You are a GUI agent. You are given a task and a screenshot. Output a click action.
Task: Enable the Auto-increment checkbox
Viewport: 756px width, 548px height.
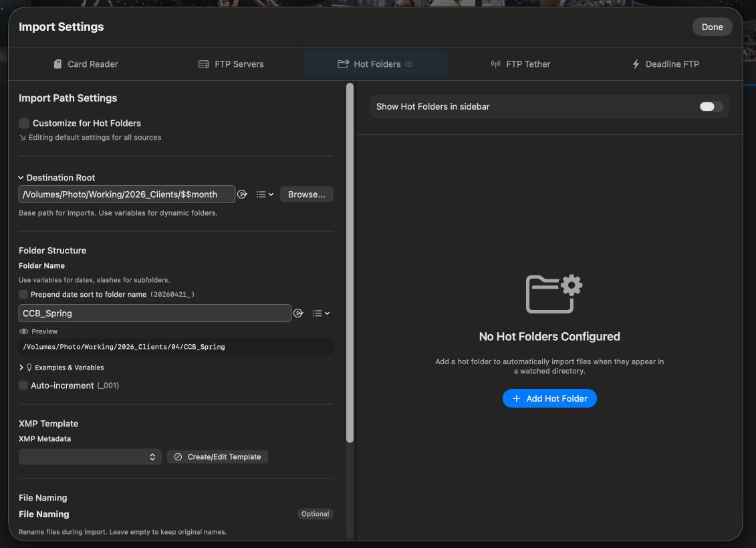[23, 385]
